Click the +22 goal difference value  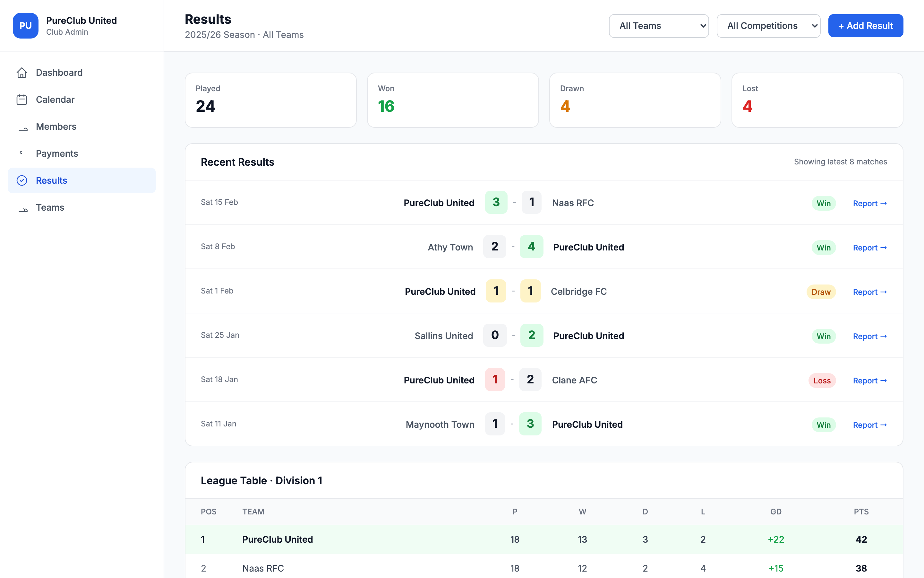[x=776, y=539]
